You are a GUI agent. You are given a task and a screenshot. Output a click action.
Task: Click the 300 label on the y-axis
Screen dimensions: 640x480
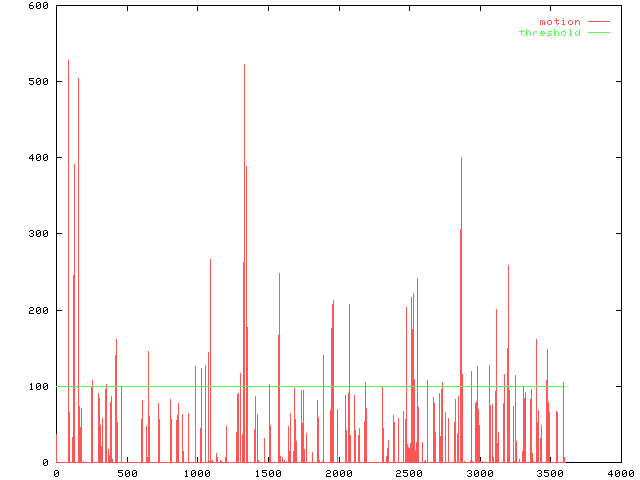pyautogui.click(x=38, y=234)
